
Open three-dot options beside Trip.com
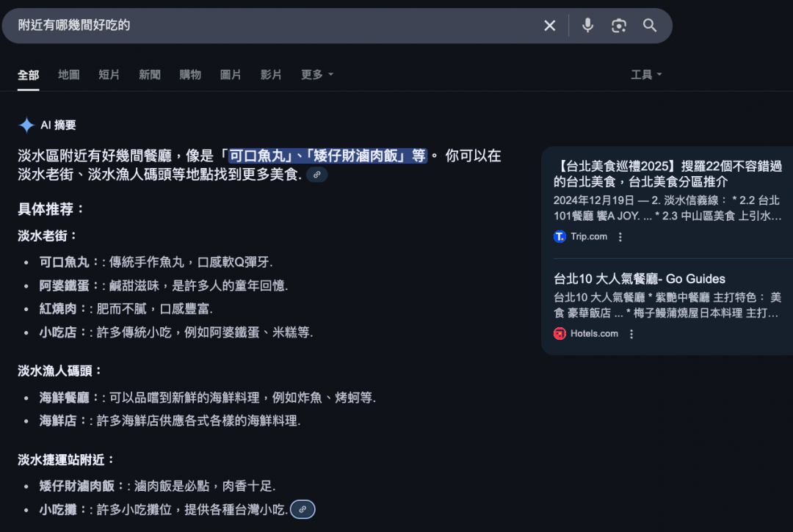click(x=620, y=237)
